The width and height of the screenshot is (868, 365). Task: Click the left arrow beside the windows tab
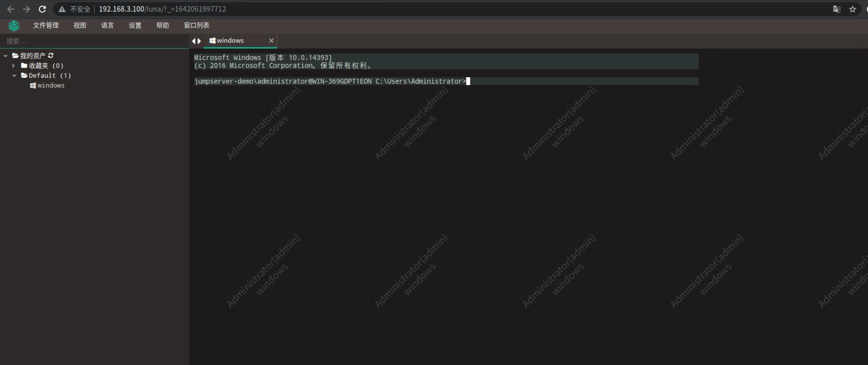194,41
